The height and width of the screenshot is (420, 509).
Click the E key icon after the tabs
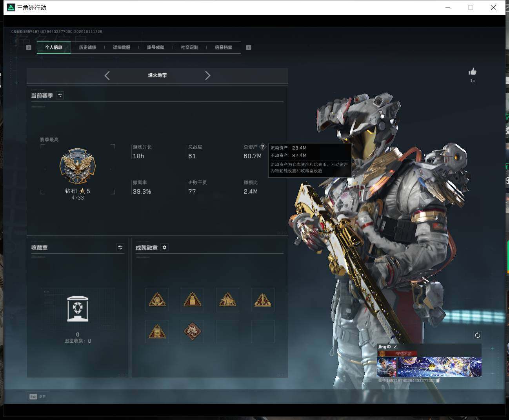[x=249, y=47]
